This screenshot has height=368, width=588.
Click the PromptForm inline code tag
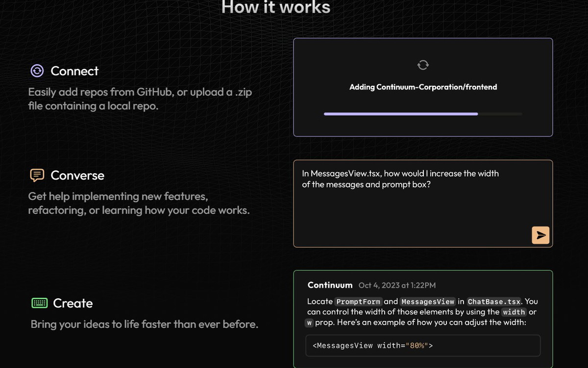(x=358, y=301)
